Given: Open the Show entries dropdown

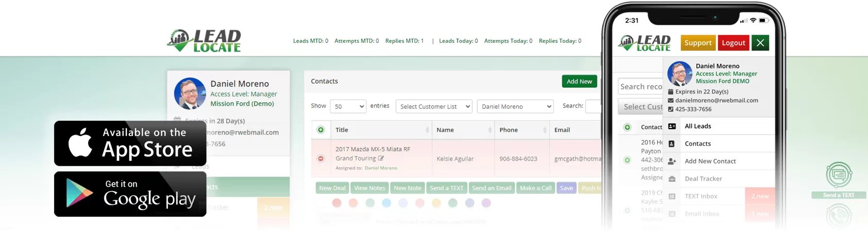Looking at the screenshot, I should [x=348, y=106].
